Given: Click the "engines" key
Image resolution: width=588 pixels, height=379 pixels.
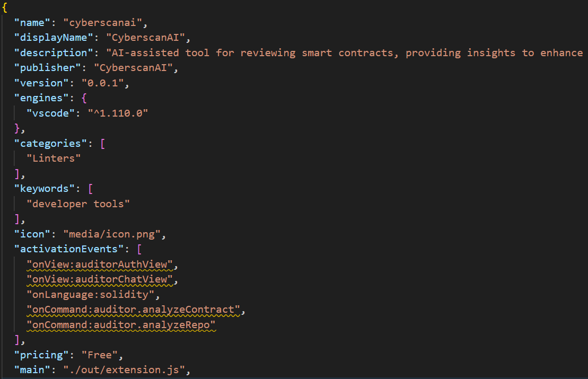Looking at the screenshot, I should [x=41, y=98].
